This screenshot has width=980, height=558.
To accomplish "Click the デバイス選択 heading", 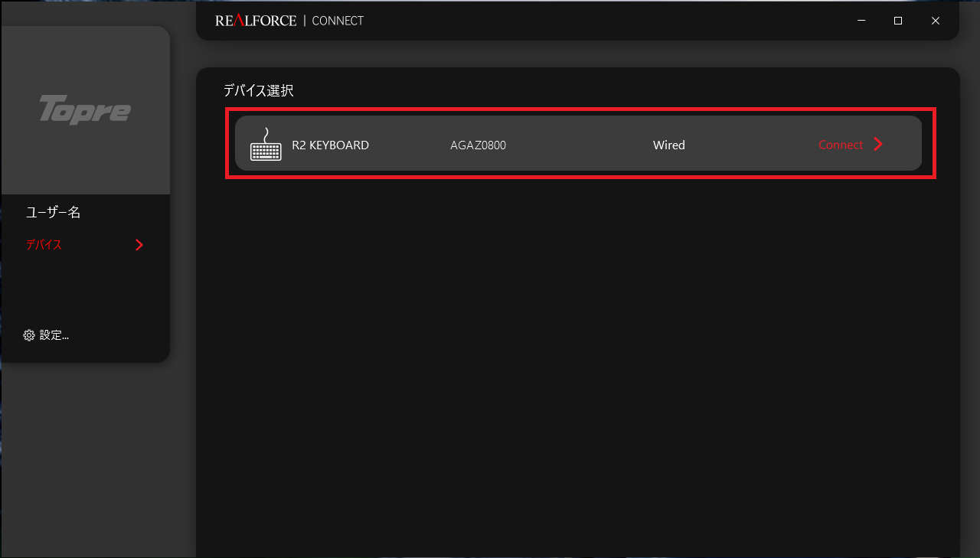I will point(258,90).
